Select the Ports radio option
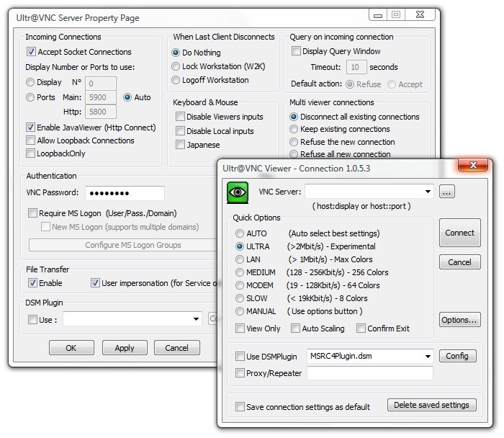504x438 pixels. pos(30,97)
